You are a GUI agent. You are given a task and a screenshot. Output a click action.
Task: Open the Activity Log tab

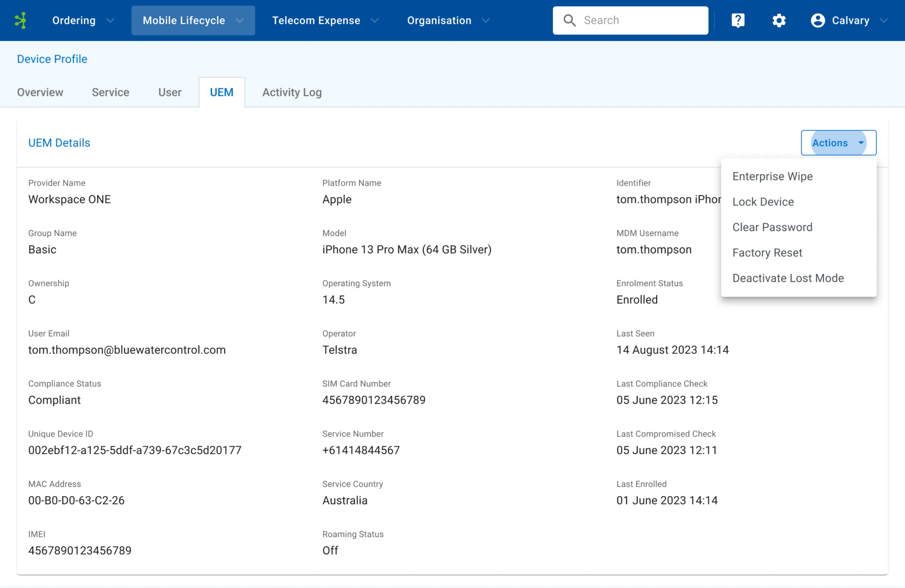pyautogui.click(x=292, y=92)
